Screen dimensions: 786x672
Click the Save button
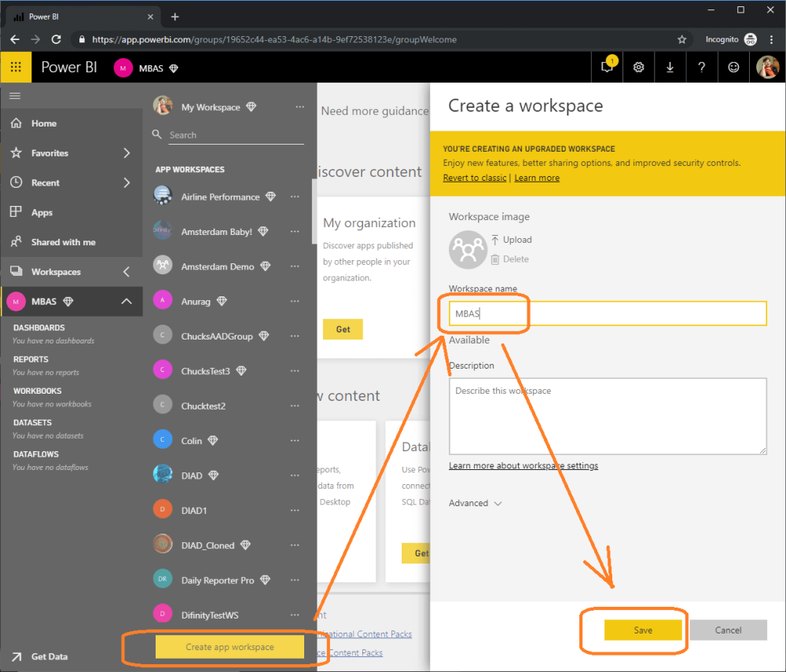(643, 630)
